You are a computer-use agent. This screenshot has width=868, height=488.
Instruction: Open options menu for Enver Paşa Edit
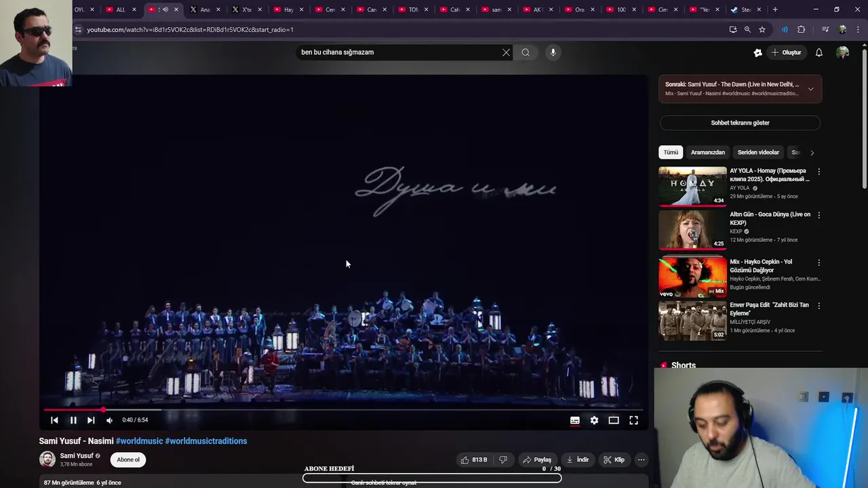[x=818, y=306]
